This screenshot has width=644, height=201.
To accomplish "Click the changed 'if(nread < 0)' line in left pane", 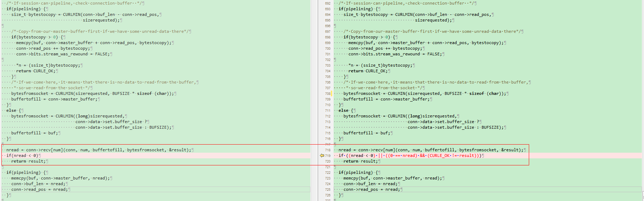I will pyautogui.click(x=22, y=156).
